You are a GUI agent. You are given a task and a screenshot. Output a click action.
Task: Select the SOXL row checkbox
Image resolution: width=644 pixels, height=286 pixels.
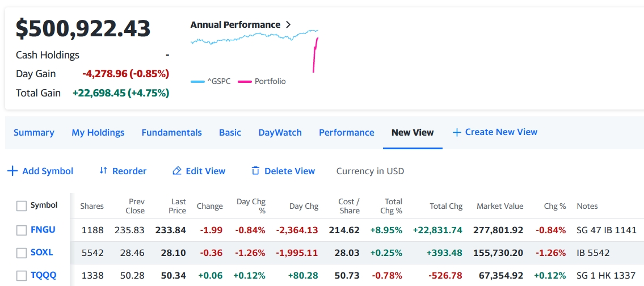pyautogui.click(x=22, y=253)
